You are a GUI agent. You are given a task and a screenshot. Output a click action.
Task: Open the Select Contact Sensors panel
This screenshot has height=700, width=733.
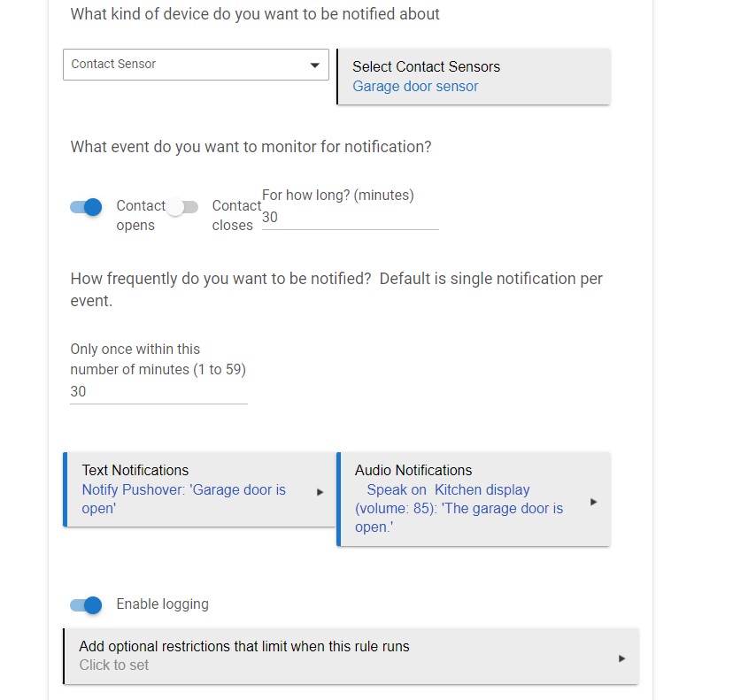(x=474, y=77)
